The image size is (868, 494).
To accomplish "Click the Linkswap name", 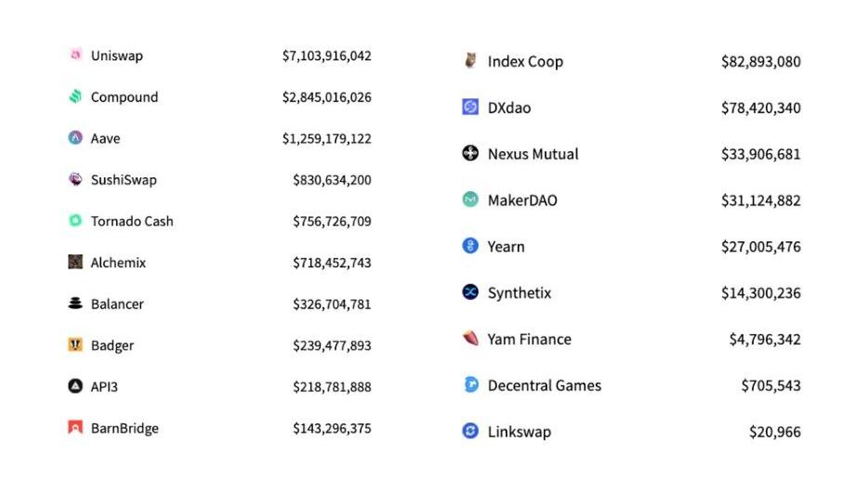I will [519, 432].
